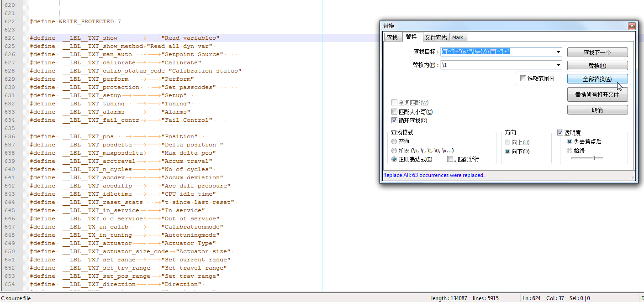Open the 文件查找 tab
The image size is (644, 302).
[435, 37]
